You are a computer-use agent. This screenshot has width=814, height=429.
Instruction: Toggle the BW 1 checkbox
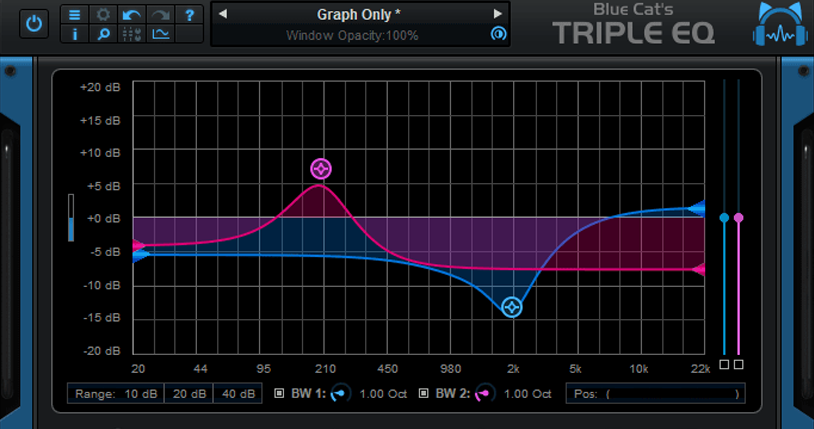click(279, 393)
